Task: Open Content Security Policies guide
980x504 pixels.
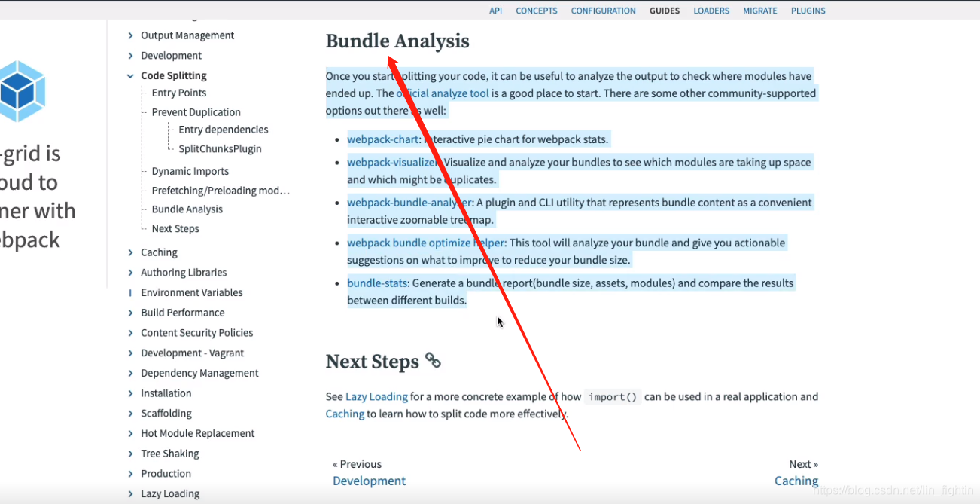Action: click(197, 333)
